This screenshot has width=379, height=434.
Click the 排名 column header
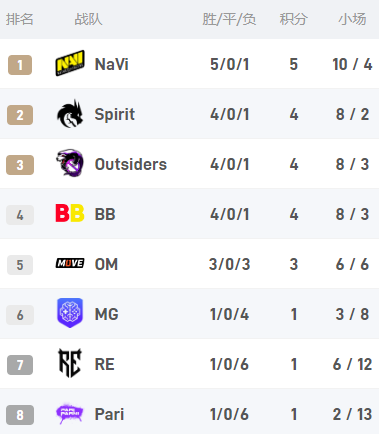click(x=20, y=19)
